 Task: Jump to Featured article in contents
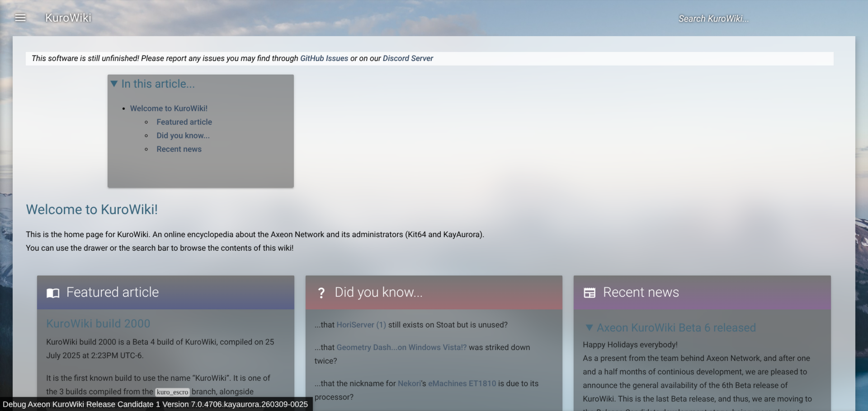pos(184,122)
